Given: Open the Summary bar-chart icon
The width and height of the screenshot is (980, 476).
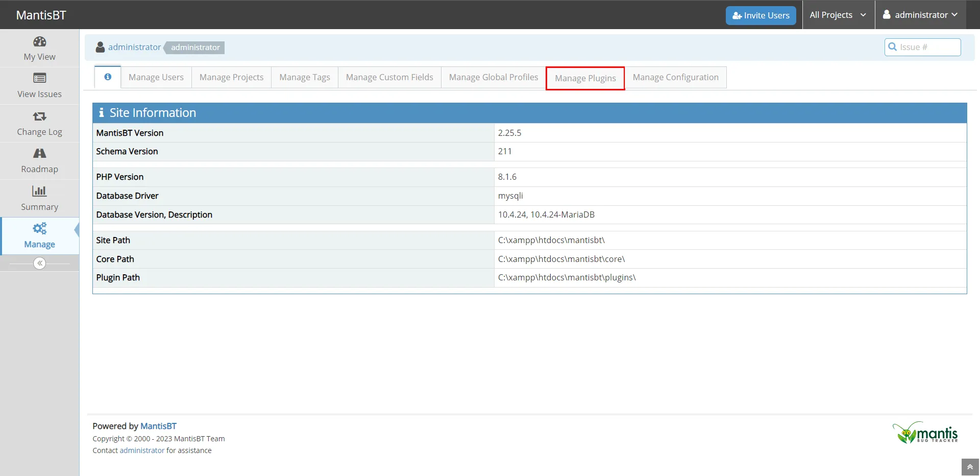Looking at the screenshot, I should coord(39,191).
